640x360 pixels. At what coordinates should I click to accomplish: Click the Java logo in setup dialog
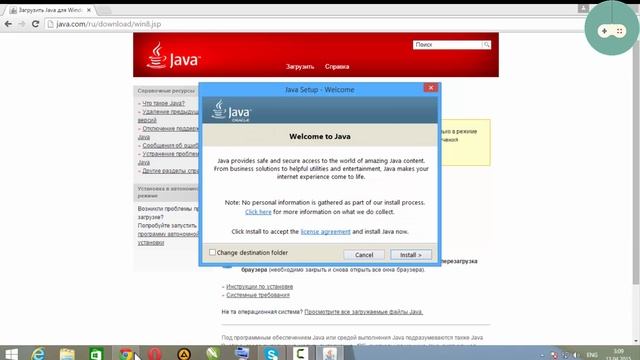tap(231, 111)
